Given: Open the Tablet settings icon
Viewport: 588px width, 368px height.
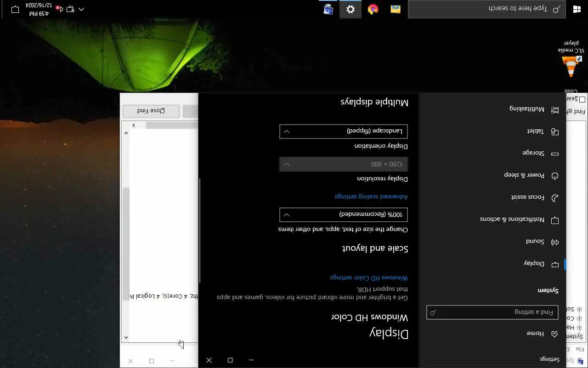Looking at the screenshot, I should tap(555, 132).
